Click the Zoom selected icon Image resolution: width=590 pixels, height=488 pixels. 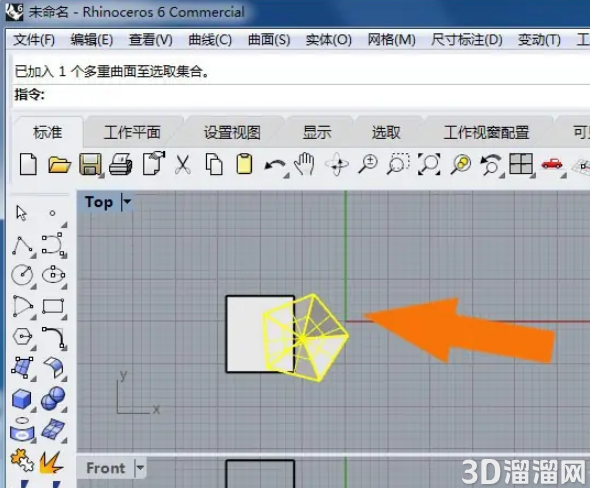(461, 164)
